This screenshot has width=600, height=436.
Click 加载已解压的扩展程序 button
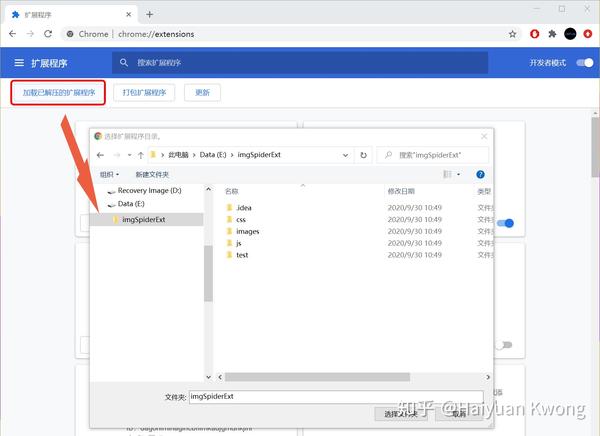(x=58, y=92)
